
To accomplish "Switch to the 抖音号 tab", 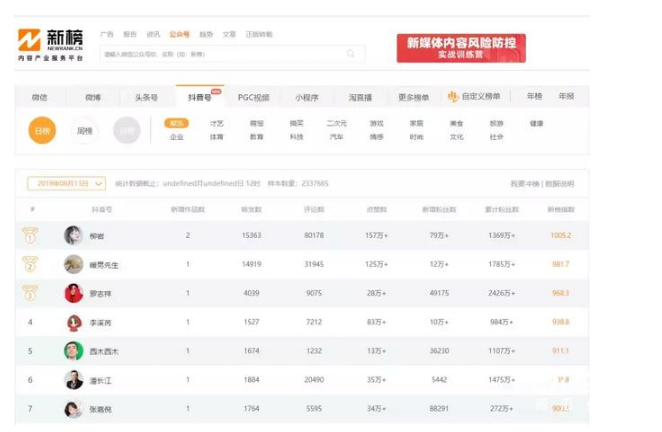I will tap(200, 97).
